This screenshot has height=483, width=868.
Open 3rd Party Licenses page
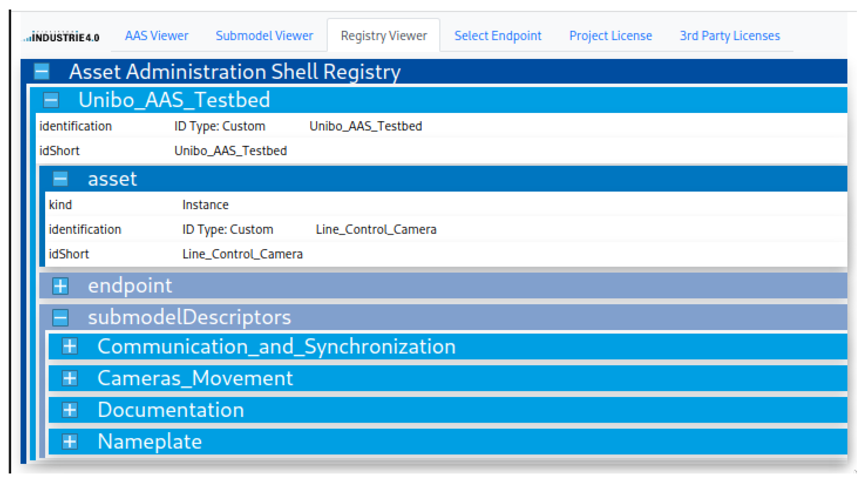click(730, 36)
